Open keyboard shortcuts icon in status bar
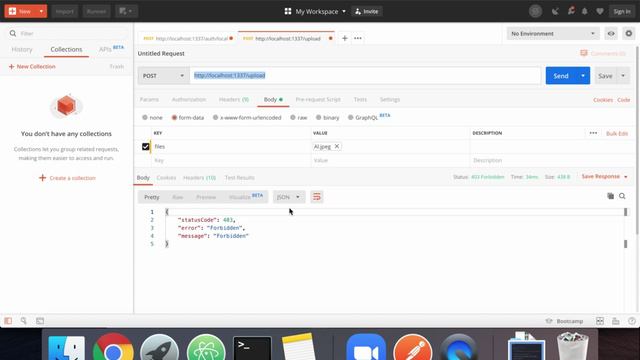 [616, 321]
